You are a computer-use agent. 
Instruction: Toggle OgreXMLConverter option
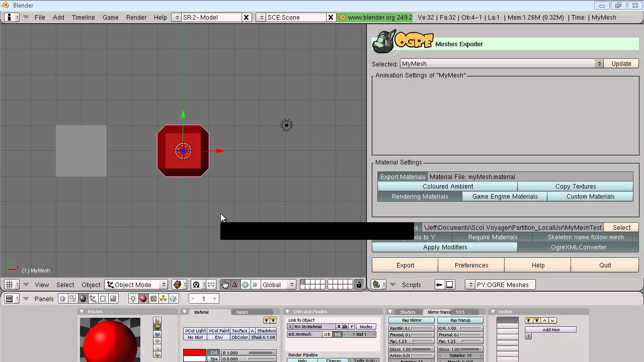click(x=578, y=247)
